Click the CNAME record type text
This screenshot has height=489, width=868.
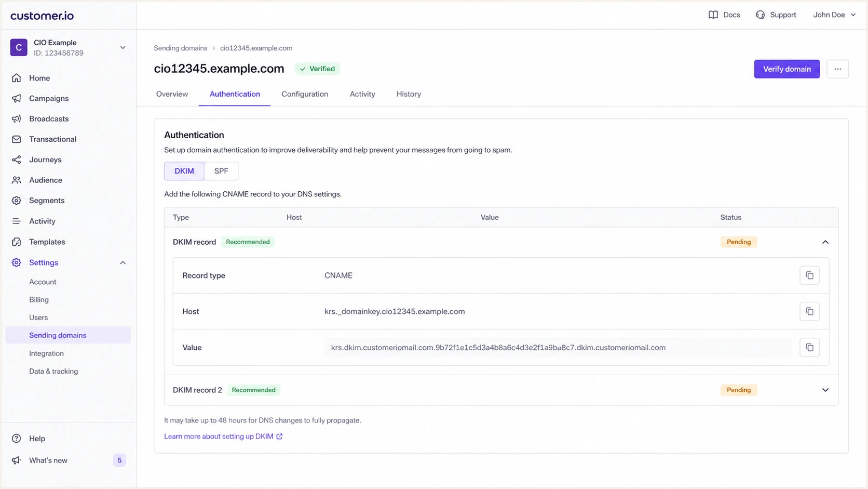click(338, 275)
